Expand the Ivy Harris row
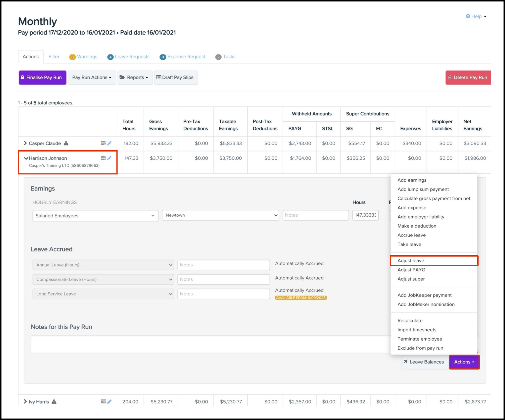 click(x=25, y=401)
